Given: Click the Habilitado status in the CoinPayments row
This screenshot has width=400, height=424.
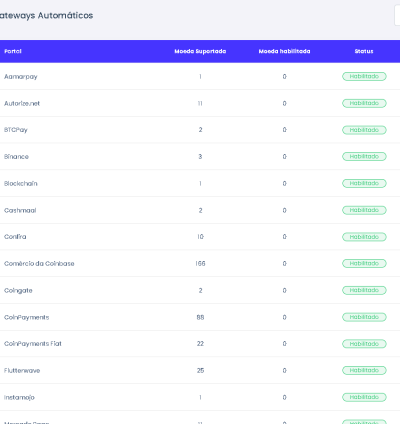Looking at the screenshot, I should (x=364, y=317).
